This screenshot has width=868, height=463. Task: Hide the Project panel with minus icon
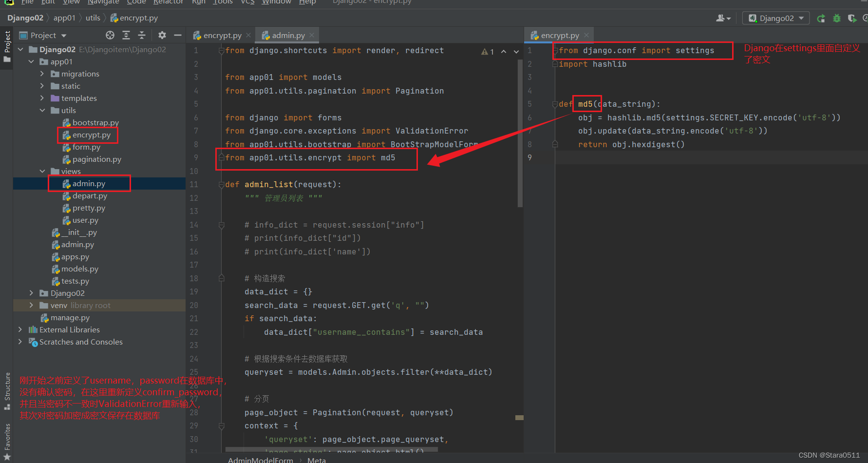click(x=178, y=35)
